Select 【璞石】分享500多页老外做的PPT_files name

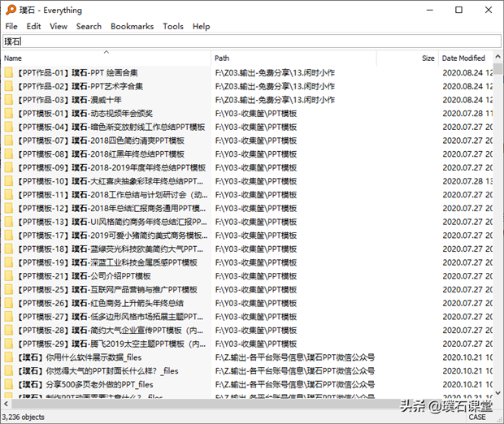85,384
